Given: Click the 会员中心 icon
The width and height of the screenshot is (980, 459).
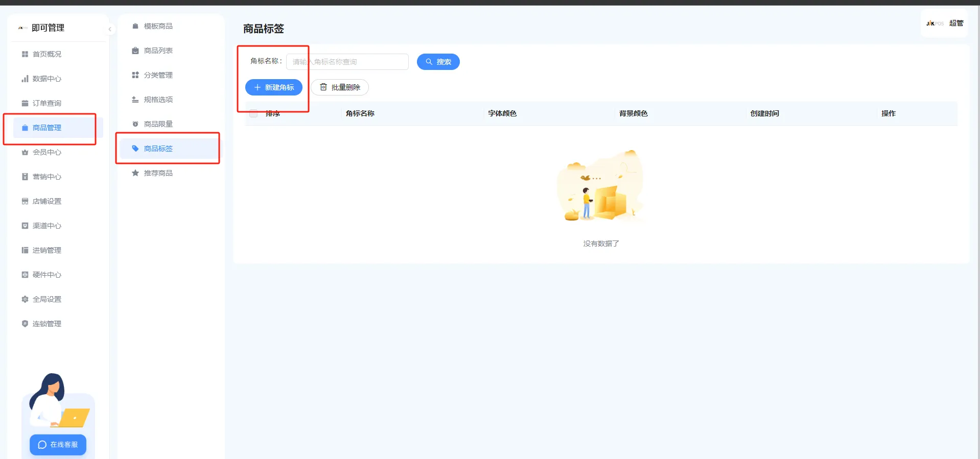Looking at the screenshot, I should point(25,152).
